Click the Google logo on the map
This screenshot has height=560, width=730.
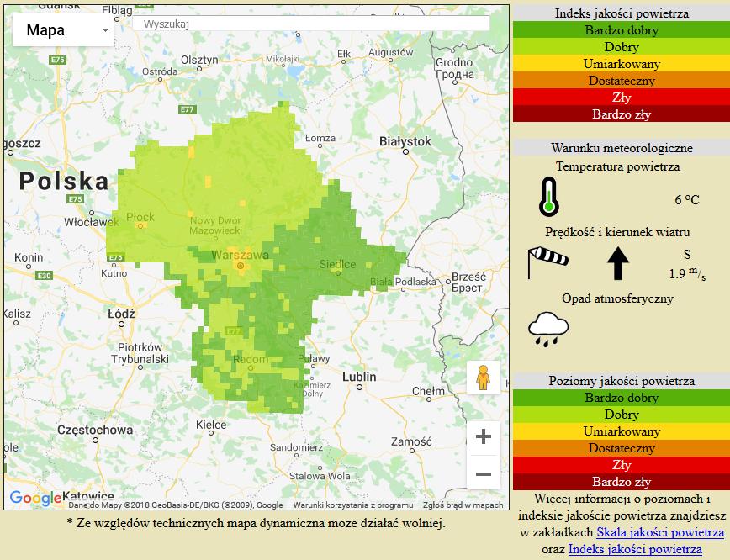35,498
